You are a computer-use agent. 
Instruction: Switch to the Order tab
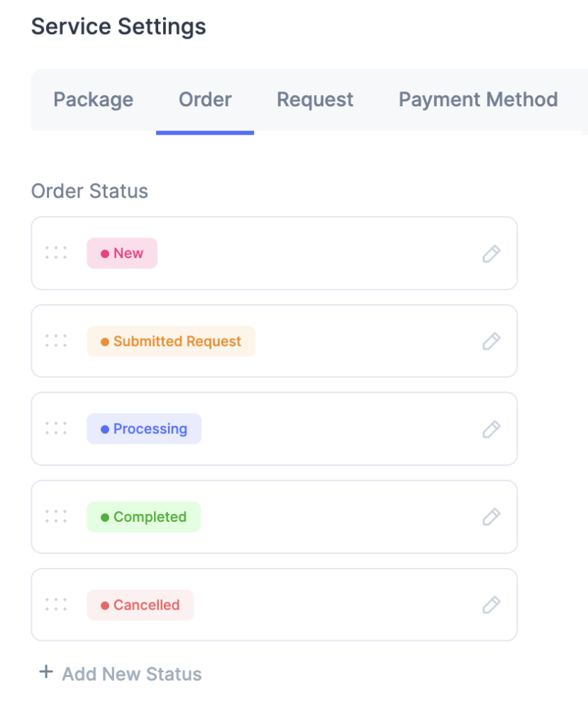[204, 99]
